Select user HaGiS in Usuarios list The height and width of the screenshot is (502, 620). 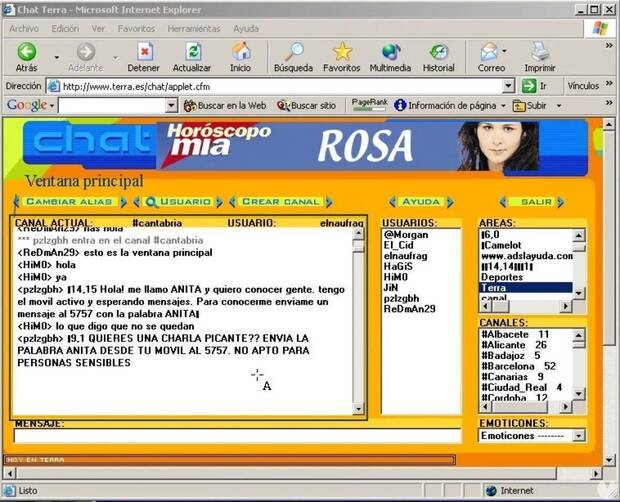[x=398, y=267]
